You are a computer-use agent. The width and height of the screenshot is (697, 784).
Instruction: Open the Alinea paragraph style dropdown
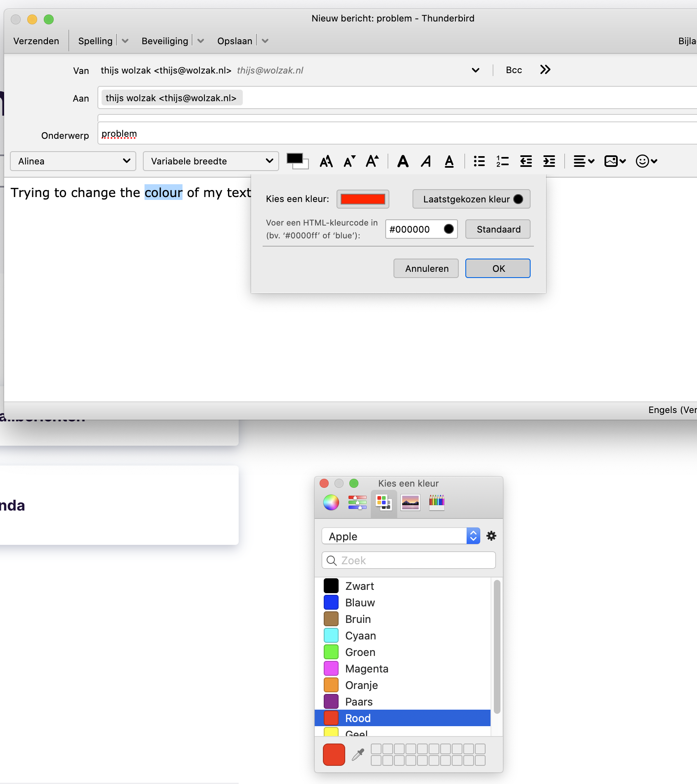[x=73, y=161]
